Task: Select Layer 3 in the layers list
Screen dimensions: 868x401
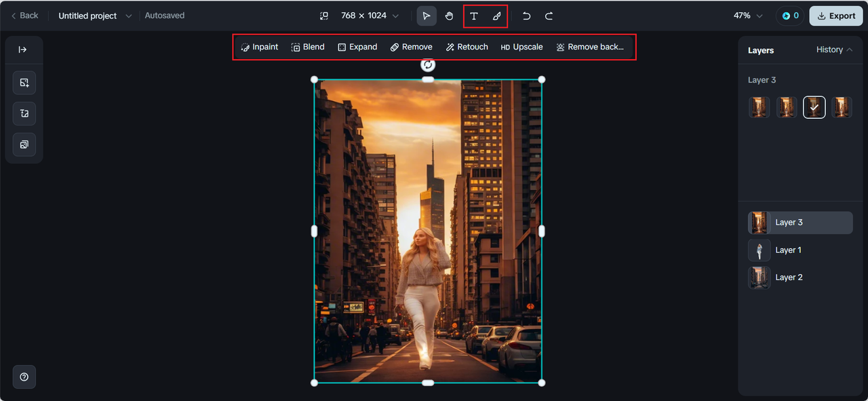Action: [800, 223]
